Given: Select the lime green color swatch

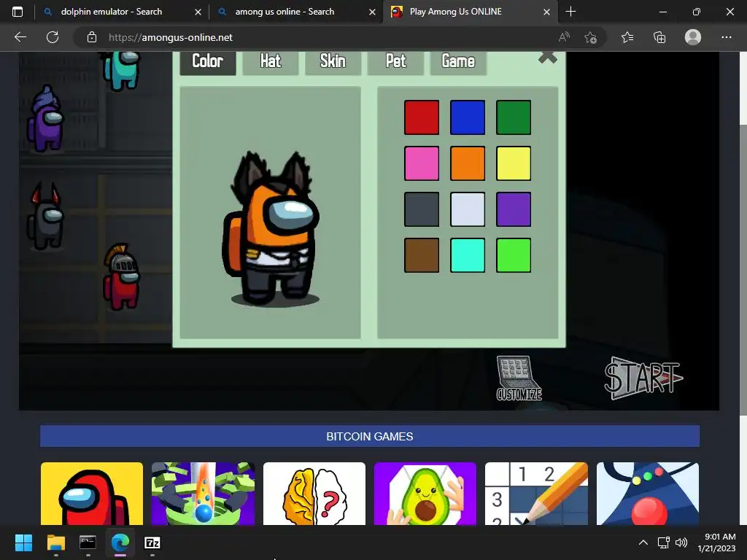Looking at the screenshot, I should (x=514, y=255).
